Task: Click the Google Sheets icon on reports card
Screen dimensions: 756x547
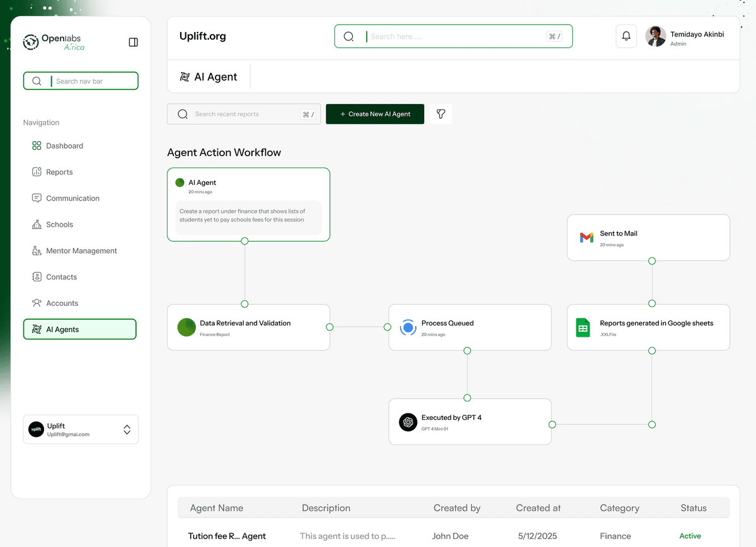Action: [583, 327]
